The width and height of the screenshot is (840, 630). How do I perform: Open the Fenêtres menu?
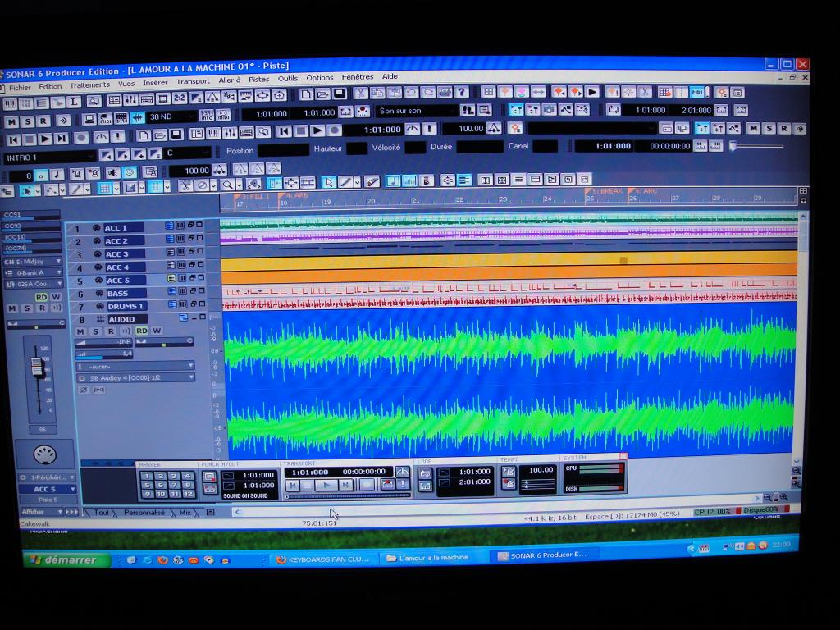click(x=358, y=77)
